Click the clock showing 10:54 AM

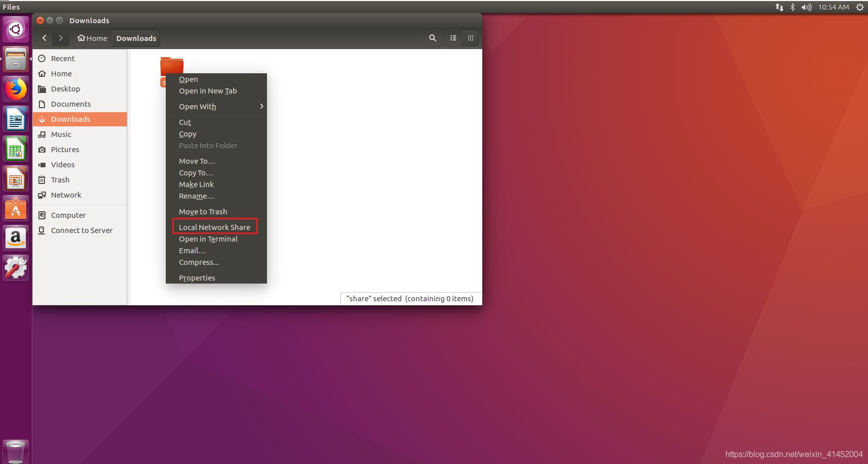833,7
